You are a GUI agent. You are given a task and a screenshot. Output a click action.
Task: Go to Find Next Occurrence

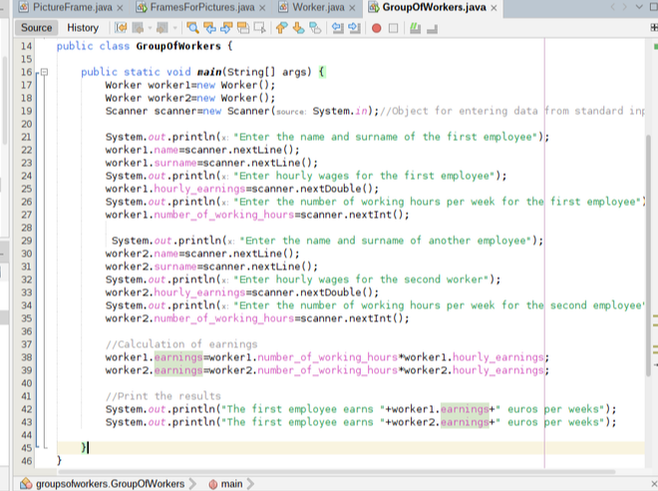point(226,28)
